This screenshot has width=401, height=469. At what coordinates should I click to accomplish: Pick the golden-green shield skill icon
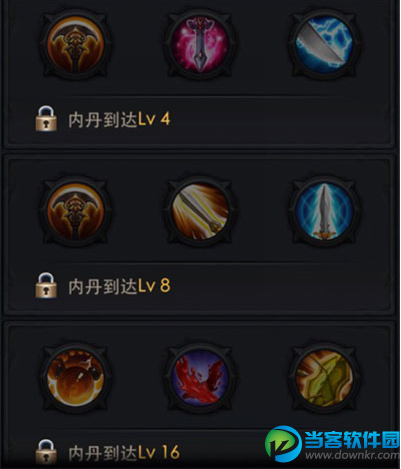pyautogui.click(x=324, y=378)
